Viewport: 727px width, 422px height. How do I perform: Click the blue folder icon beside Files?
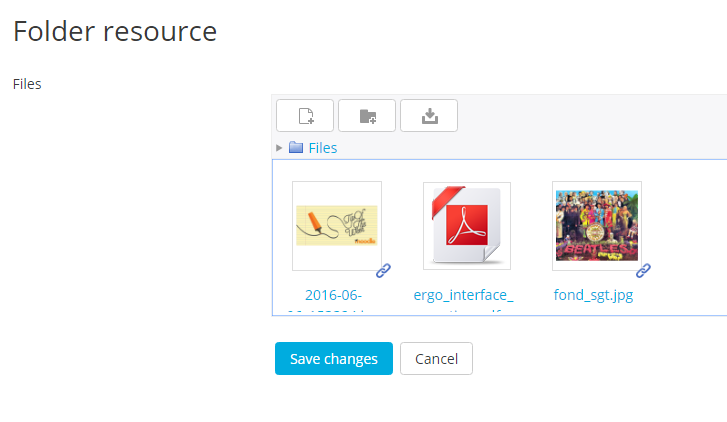[296, 147]
